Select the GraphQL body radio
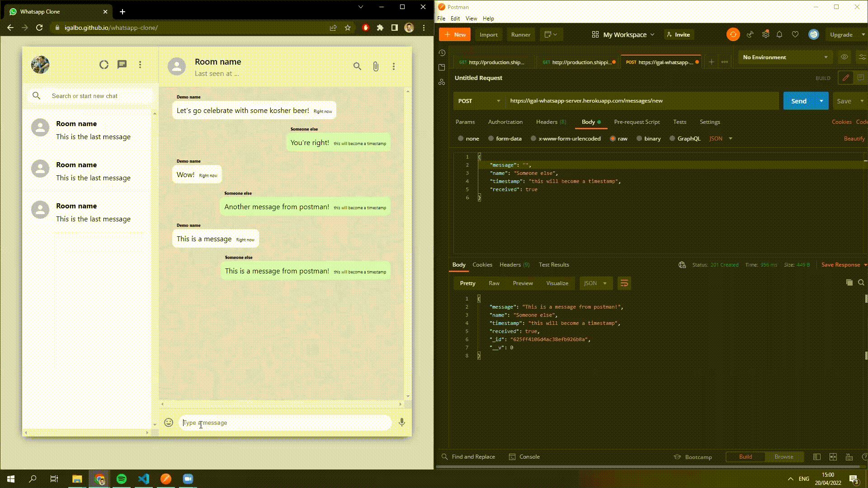Viewport: 868px width, 488px height. tap(672, 139)
